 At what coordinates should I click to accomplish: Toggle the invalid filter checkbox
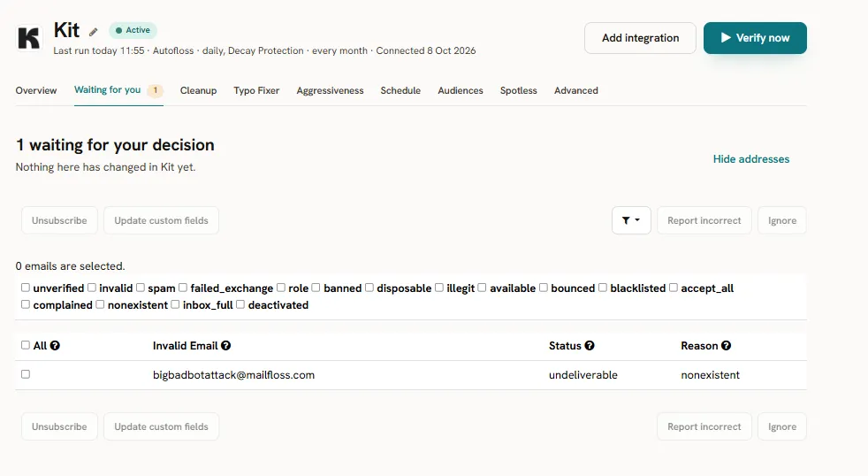(x=92, y=287)
